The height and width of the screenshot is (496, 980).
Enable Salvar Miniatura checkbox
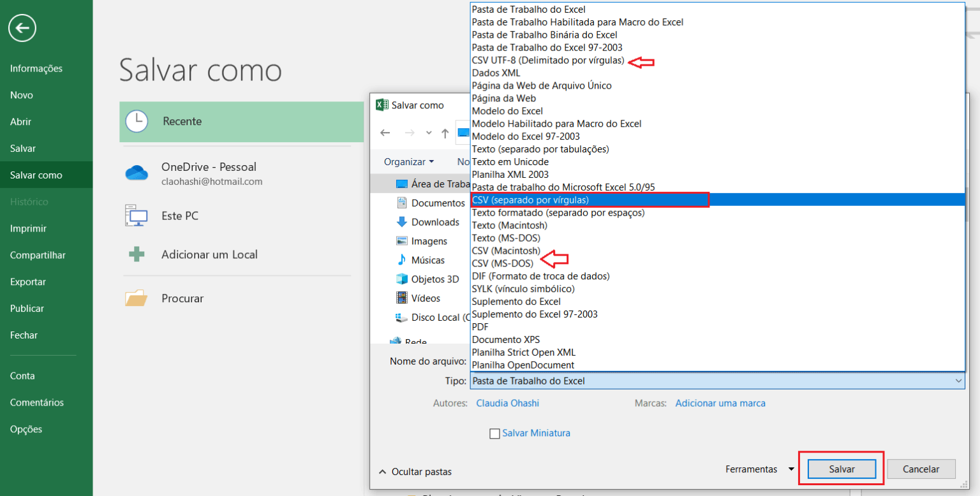pos(494,434)
